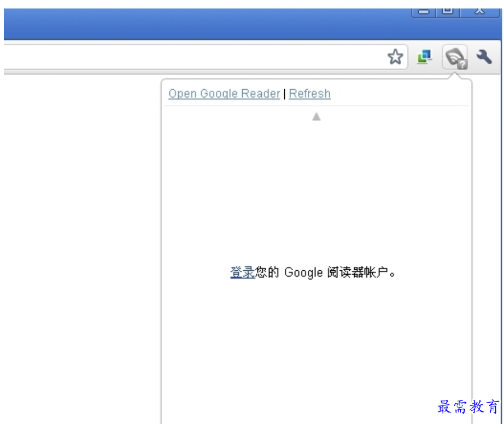Bookmark this page with the star icon
The image size is (504, 424).
pos(395,57)
